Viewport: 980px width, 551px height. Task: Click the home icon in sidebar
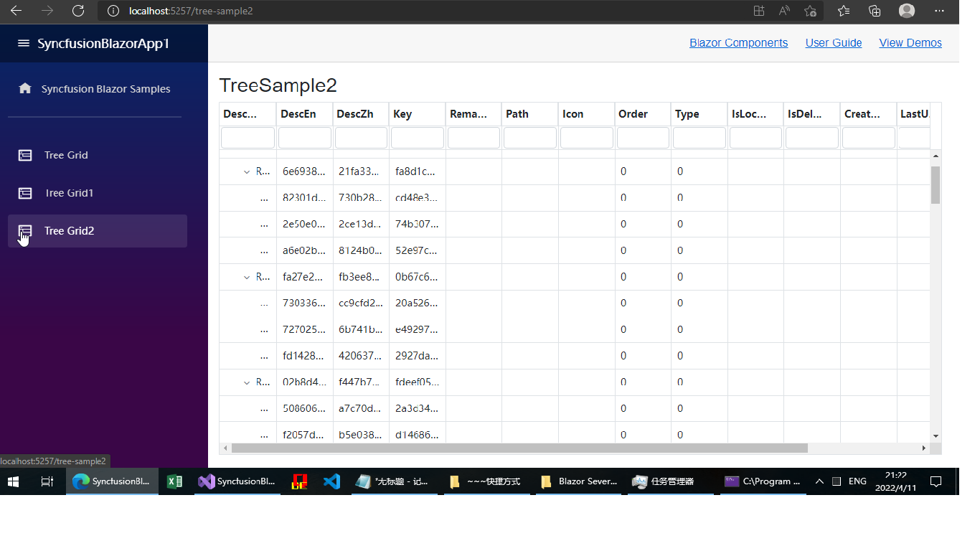[25, 88]
